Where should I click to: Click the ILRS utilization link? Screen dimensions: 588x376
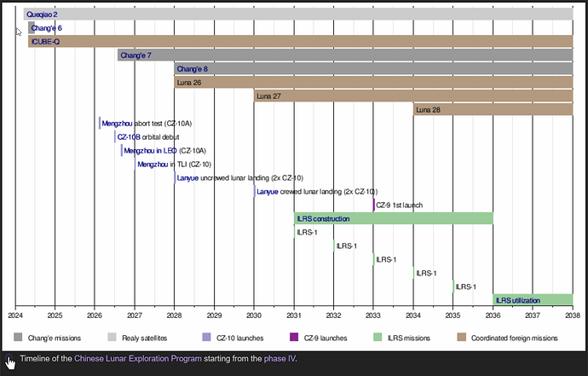click(x=518, y=301)
